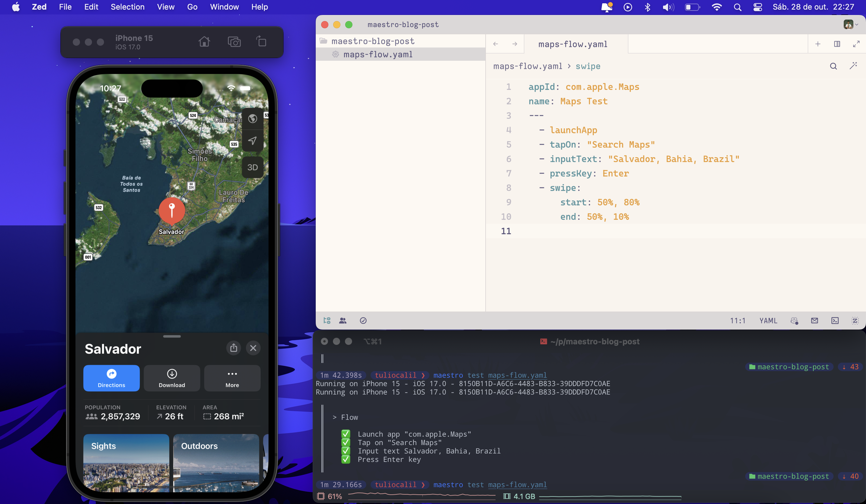Viewport: 866px width, 504px height.
Task: Change the YAML language selector
Action: [768, 321]
